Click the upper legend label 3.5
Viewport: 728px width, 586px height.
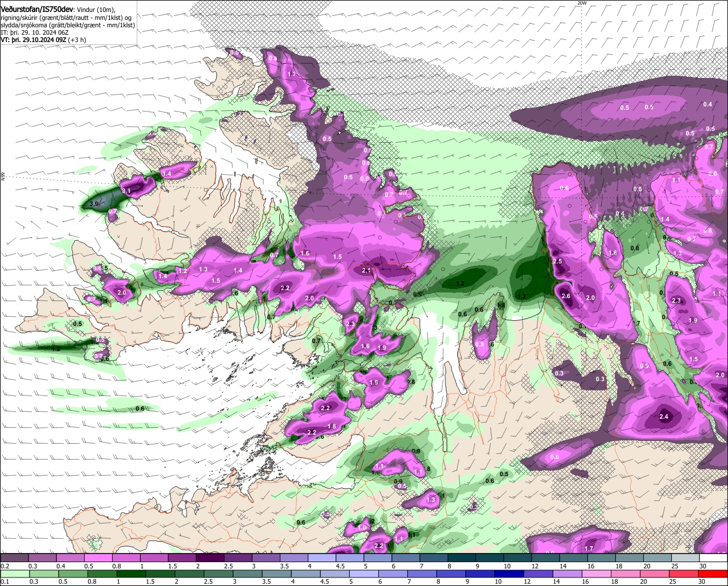point(284,566)
